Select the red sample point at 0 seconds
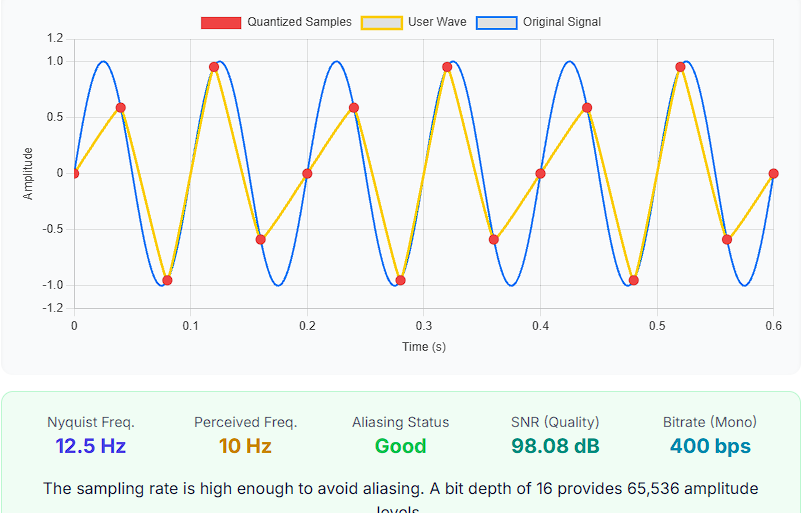This screenshot has width=805, height=513. (x=74, y=174)
